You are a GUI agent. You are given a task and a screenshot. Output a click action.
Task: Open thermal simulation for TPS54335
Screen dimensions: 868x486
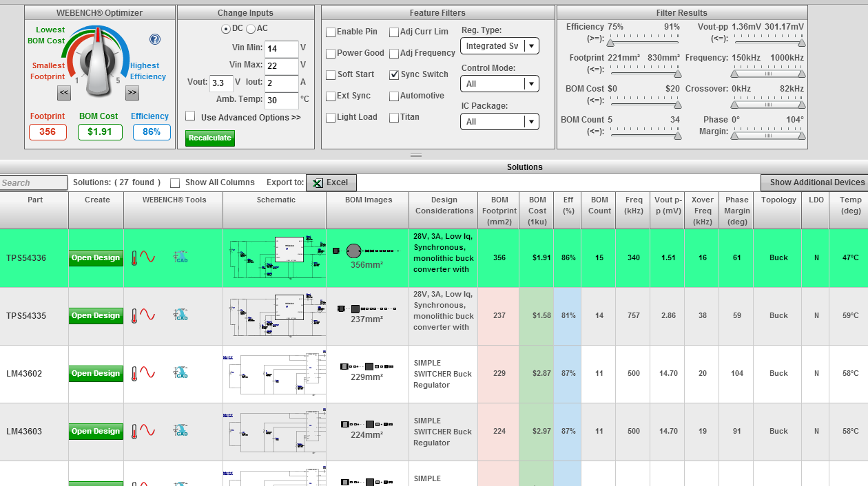[135, 315]
